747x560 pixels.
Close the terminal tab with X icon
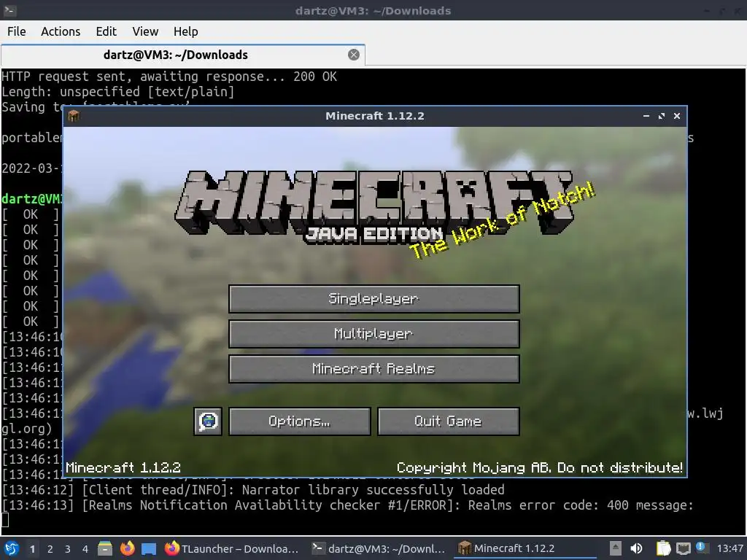(354, 55)
